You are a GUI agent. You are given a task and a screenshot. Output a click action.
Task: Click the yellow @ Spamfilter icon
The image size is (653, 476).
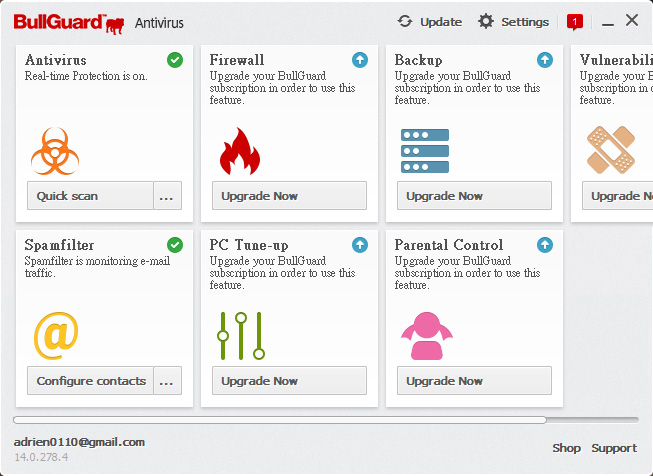56,336
